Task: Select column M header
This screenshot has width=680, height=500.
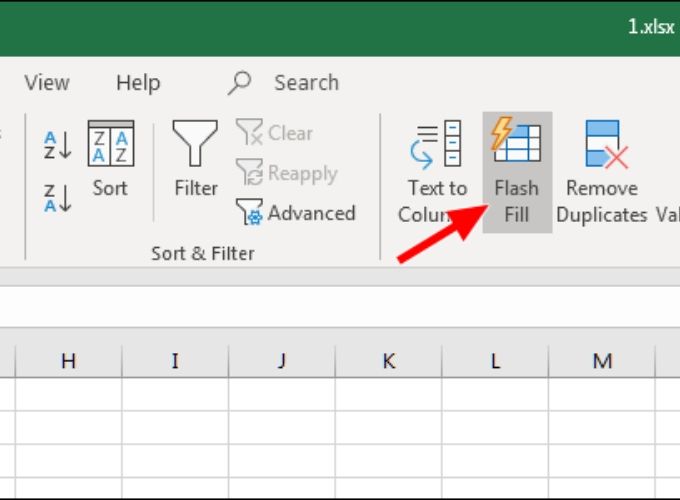Action: click(x=601, y=361)
